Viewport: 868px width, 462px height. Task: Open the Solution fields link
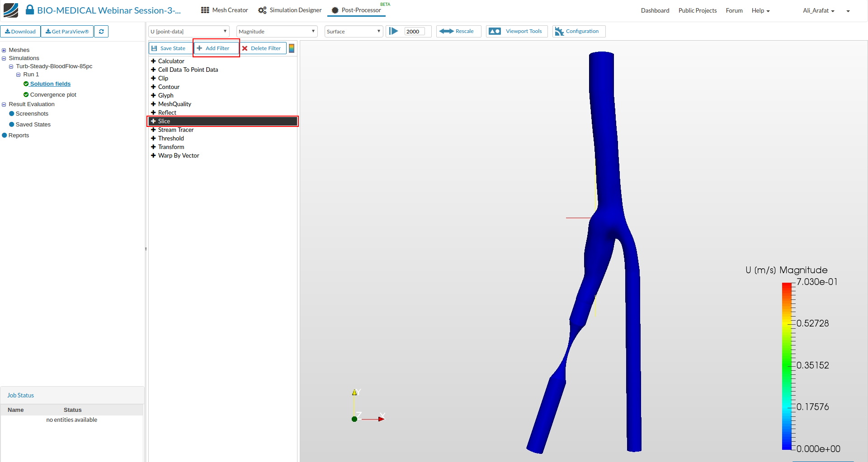50,84
